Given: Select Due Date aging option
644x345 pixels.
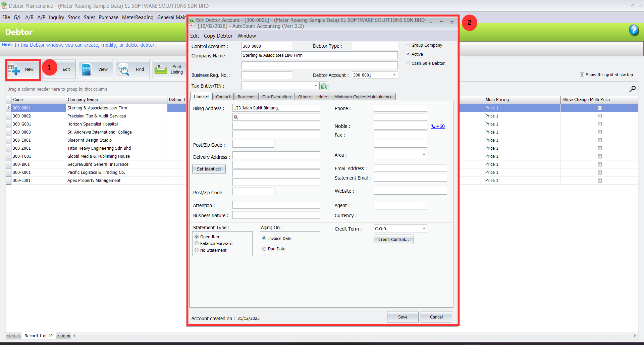Looking at the screenshot, I should coord(265,249).
